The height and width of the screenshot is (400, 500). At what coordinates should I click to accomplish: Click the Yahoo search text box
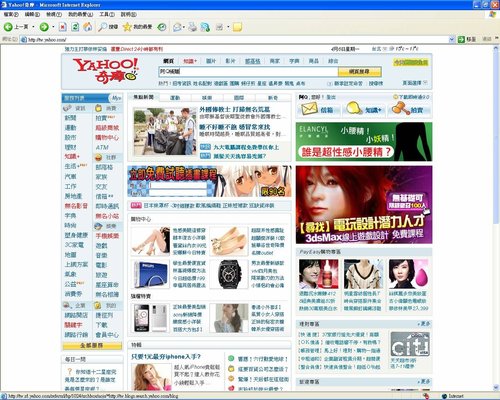pyautogui.click(x=248, y=71)
